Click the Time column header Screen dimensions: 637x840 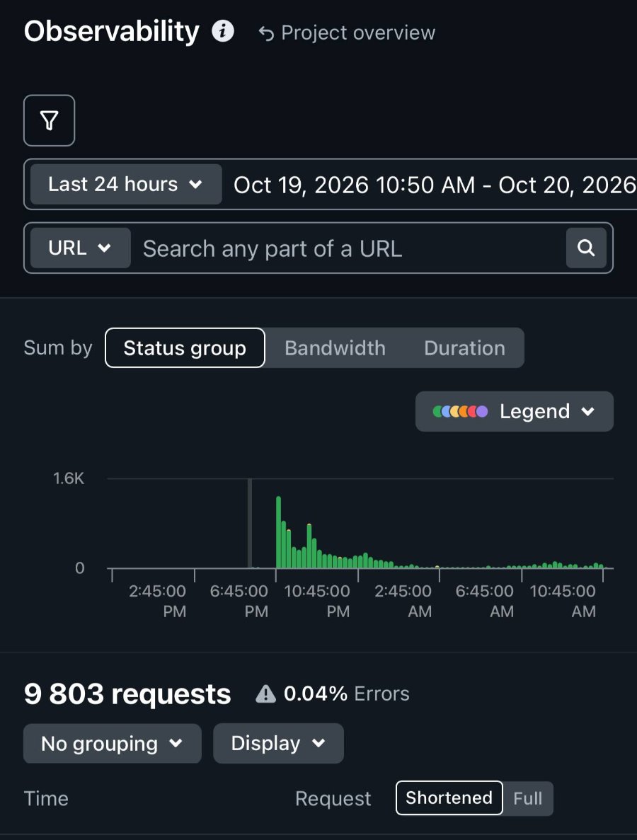[46, 799]
